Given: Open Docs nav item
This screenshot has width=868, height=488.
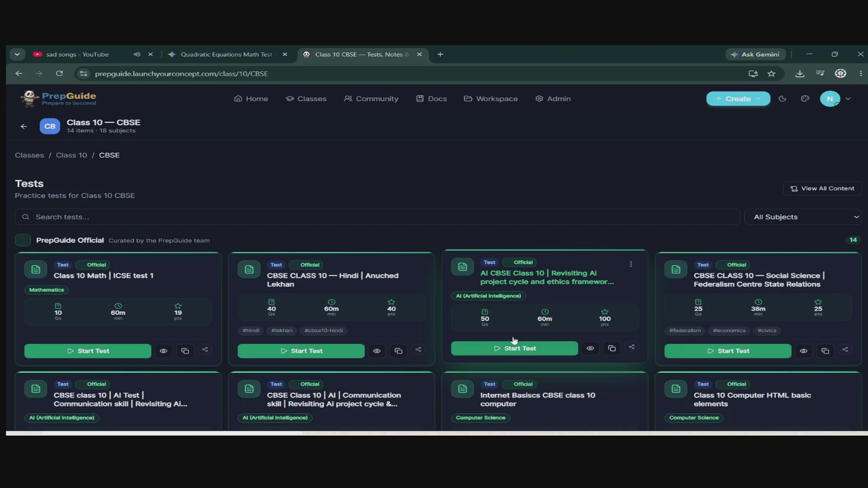Looking at the screenshot, I should click(431, 99).
